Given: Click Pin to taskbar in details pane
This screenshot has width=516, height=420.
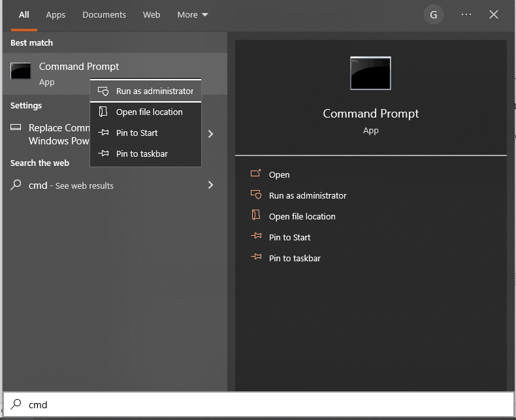Looking at the screenshot, I should (x=295, y=259).
